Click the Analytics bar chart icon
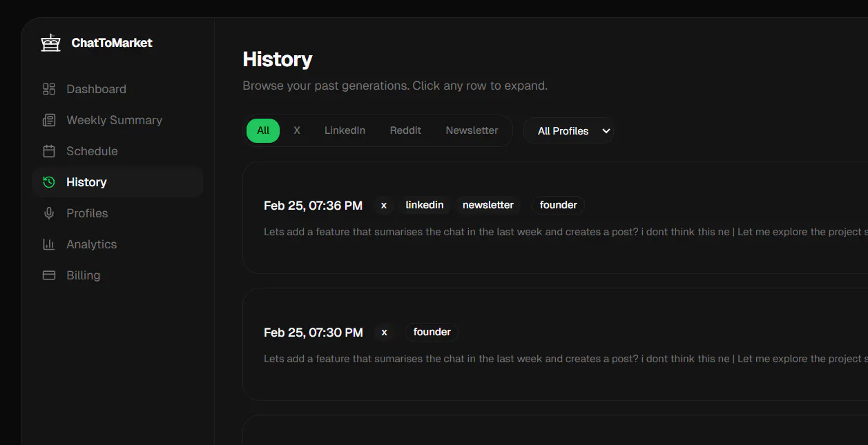868x445 pixels. (49, 244)
